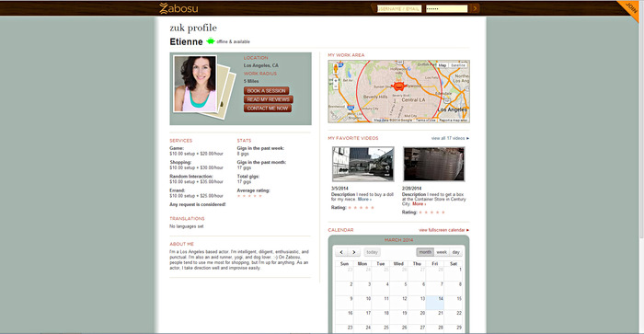This screenshot has width=644, height=334.
Task: Select March 14 in the calendar
Action: pyautogui.click(x=434, y=303)
